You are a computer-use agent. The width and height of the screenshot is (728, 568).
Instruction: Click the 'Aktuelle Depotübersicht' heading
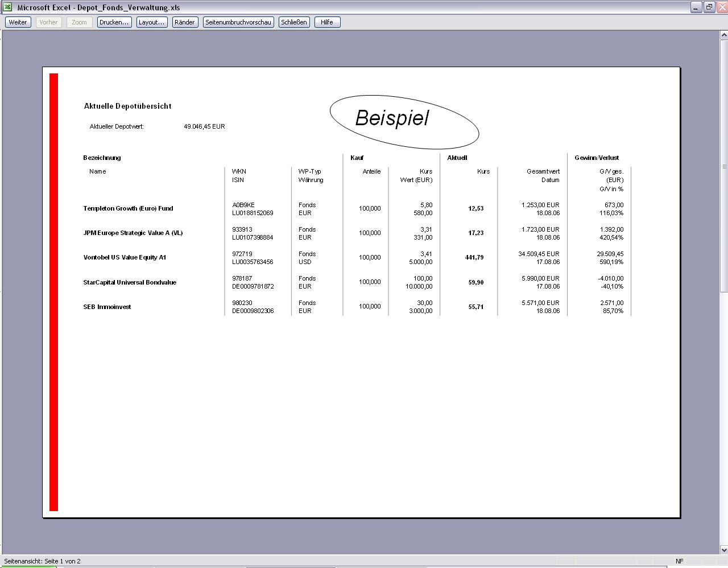(128, 106)
